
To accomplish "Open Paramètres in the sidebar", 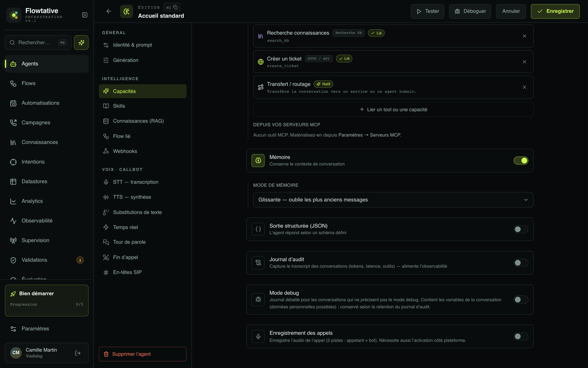I will coord(47,329).
